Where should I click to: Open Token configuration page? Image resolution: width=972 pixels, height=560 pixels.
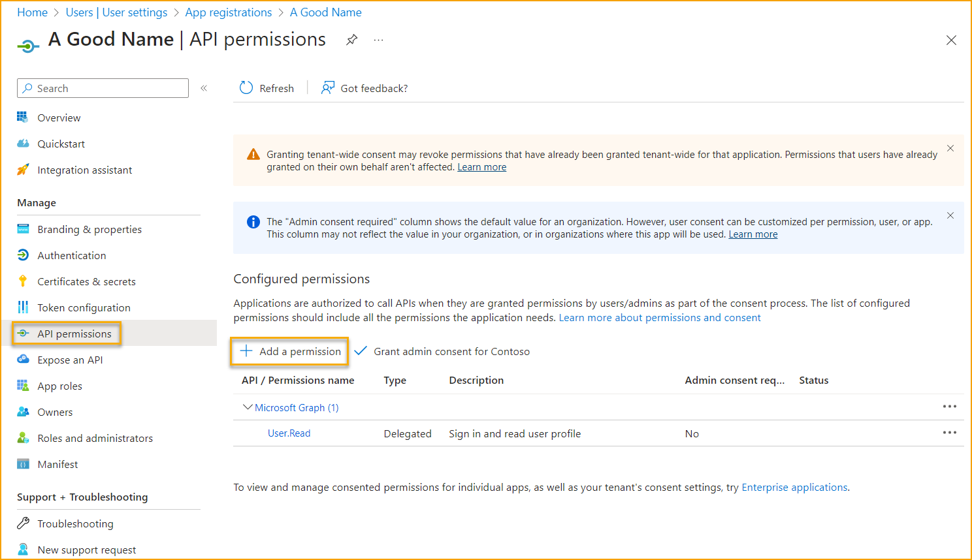click(x=84, y=307)
